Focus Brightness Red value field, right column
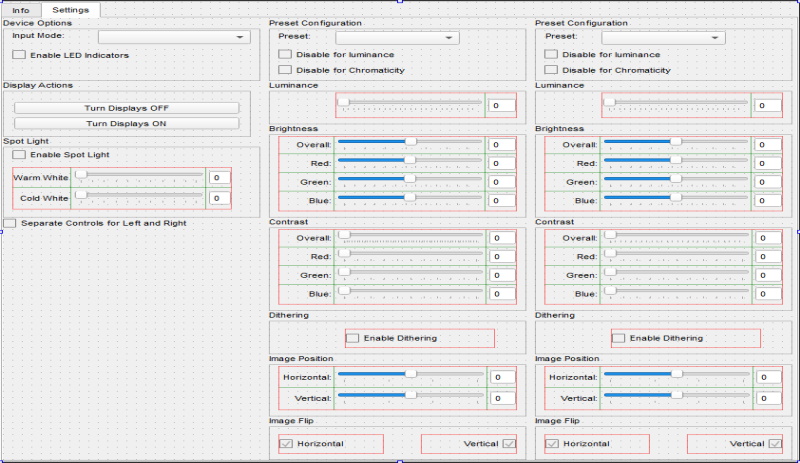Screen dimensions: 800x463 pyautogui.click(x=767, y=163)
